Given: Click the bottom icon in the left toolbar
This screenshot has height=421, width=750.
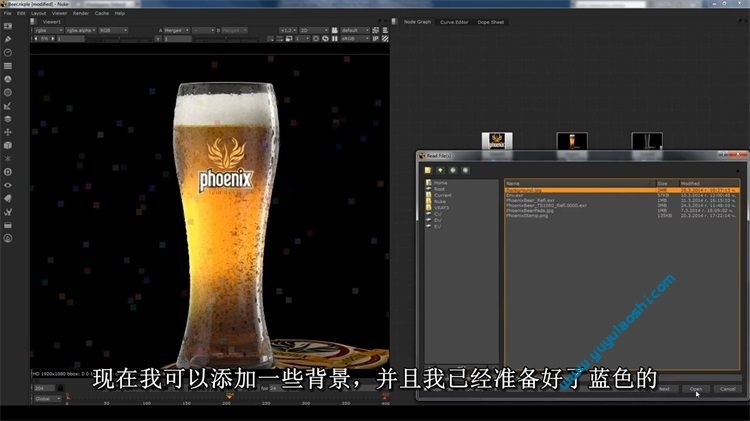Looking at the screenshot, I should [8, 238].
